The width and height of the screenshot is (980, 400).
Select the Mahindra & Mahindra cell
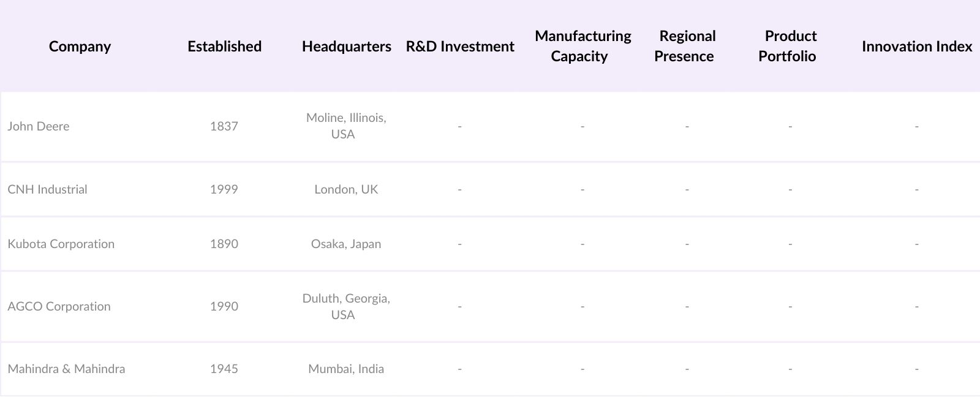[x=66, y=369]
